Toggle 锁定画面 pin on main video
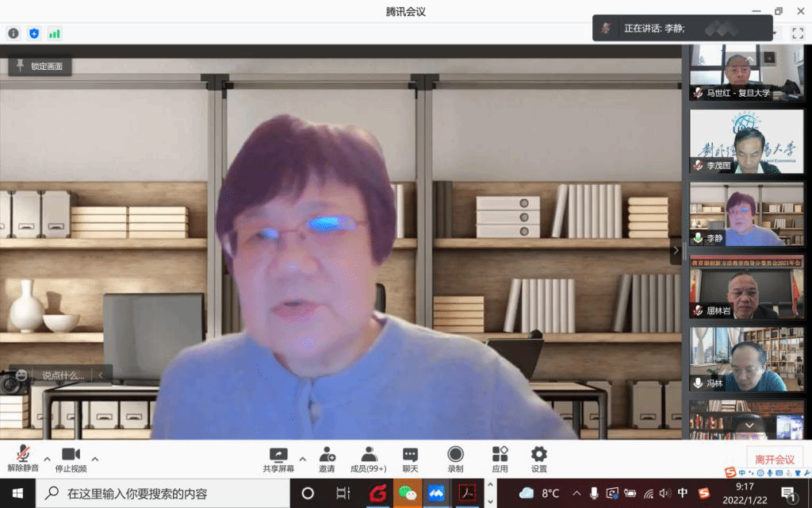812x508 pixels. point(40,67)
